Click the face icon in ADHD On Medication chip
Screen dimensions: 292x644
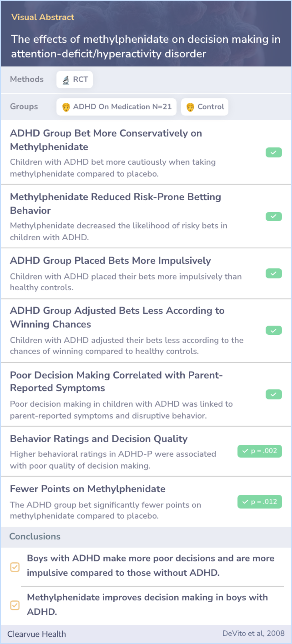66,107
